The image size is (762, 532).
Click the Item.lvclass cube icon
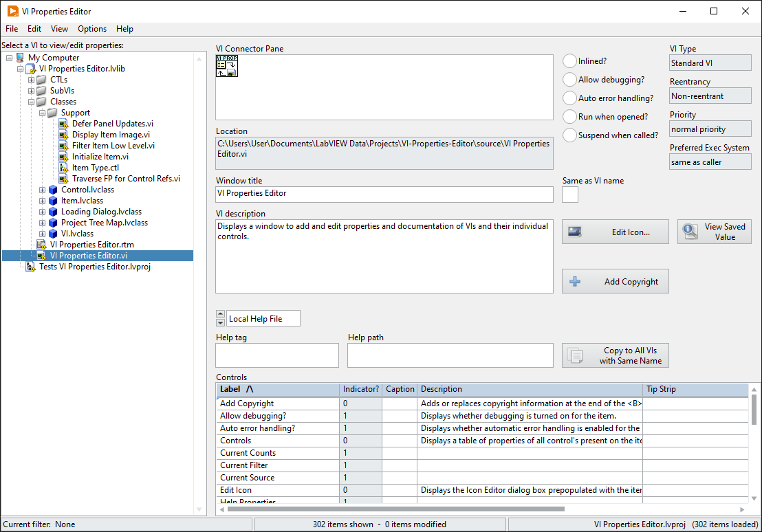point(53,201)
